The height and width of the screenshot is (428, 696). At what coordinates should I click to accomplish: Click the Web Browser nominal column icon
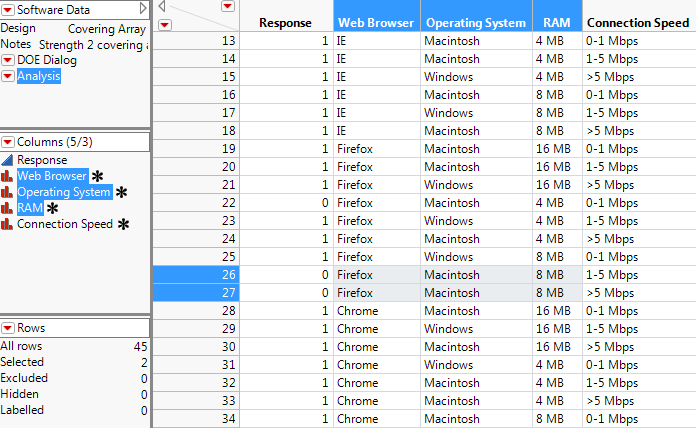click(8, 176)
